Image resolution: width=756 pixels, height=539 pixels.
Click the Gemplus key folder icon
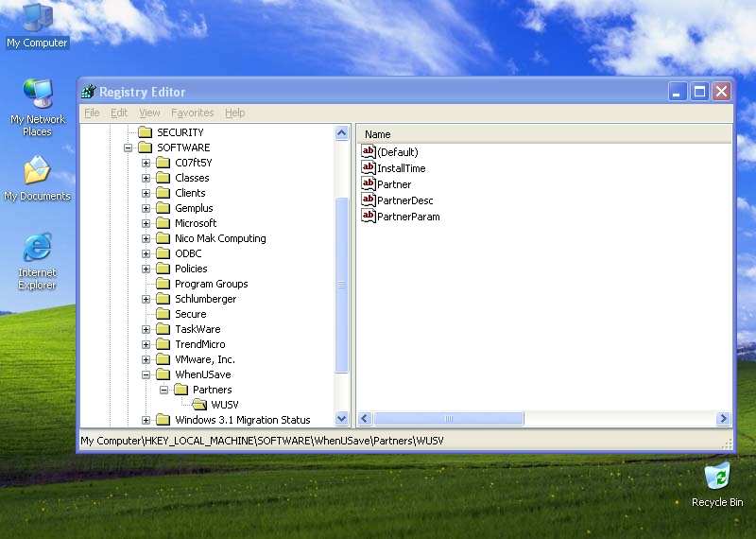pyautogui.click(x=163, y=208)
